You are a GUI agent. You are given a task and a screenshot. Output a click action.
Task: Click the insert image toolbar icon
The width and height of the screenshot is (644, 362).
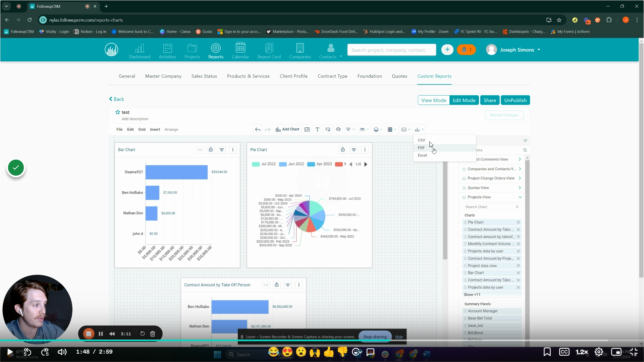pos(307,129)
